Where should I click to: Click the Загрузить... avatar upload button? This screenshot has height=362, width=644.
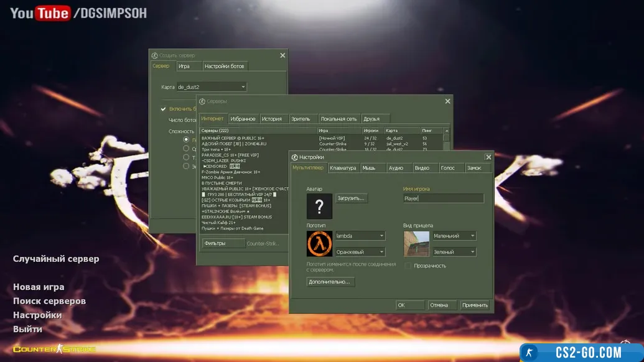click(352, 198)
